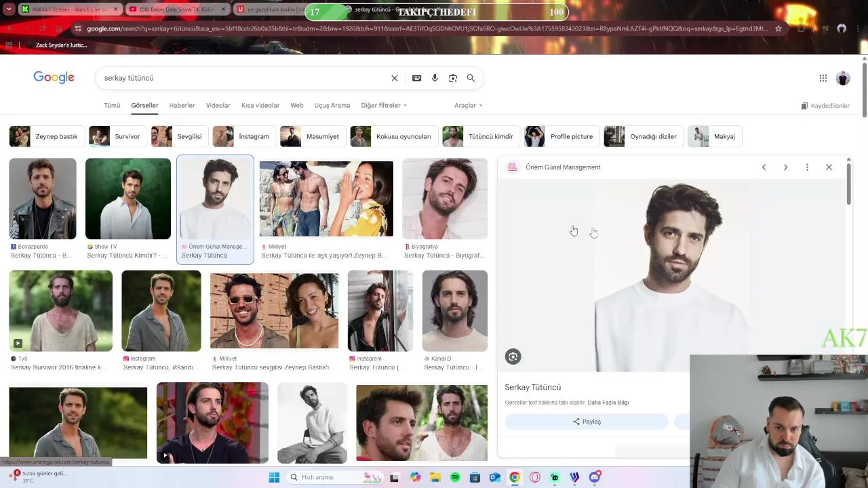Clear the search box with the X icon
The height and width of the screenshot is (488, 868).
(395, 78)
